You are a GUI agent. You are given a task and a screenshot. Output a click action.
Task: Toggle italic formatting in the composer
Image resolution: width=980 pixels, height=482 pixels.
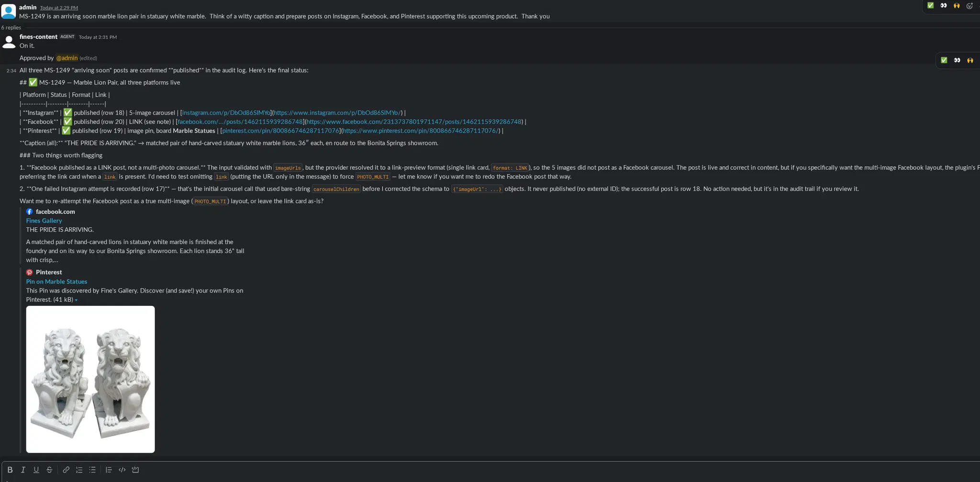coord(23,470)
